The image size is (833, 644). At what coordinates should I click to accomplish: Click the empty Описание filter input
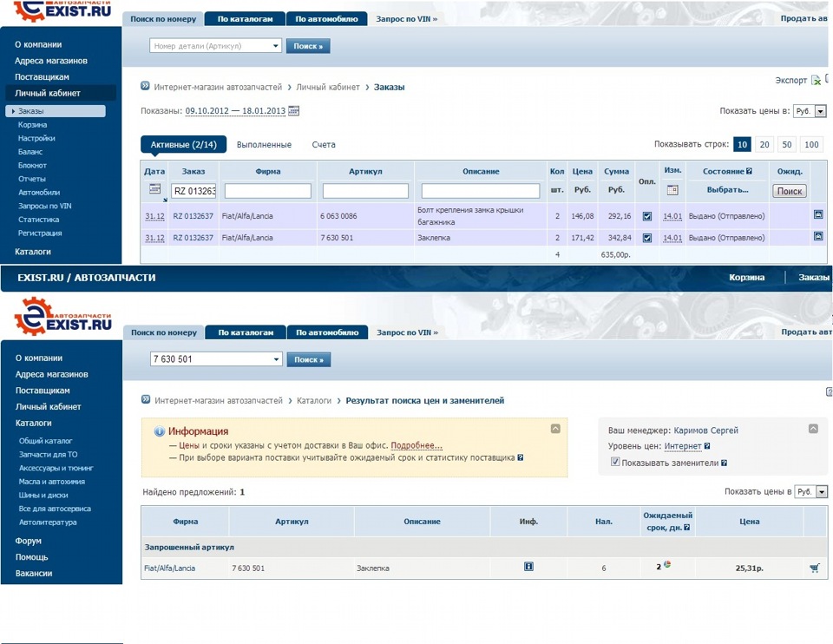pyautogui.click(x=480, y=191)
